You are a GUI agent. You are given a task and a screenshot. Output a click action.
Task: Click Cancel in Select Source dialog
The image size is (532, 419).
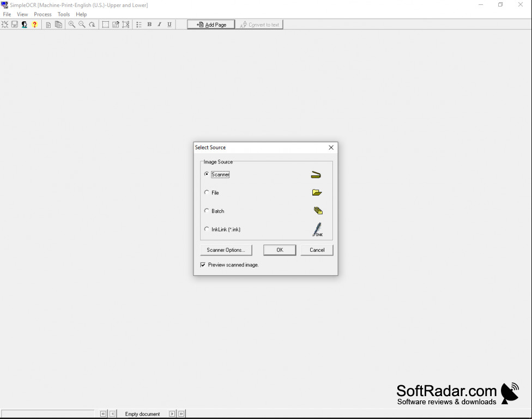317,250
